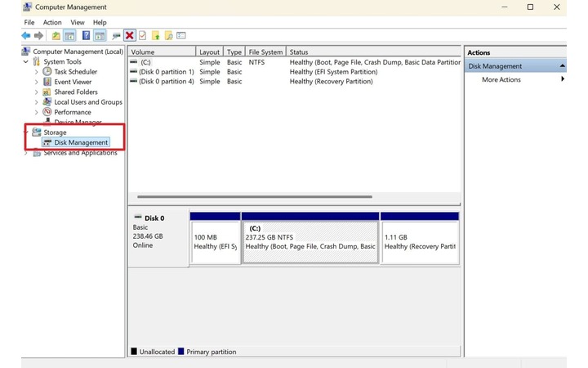Image resolution: width=588 pixels, height=368 pixels.
Task: Click the connect drive plug icon
Action: click(x=116, y=36)
